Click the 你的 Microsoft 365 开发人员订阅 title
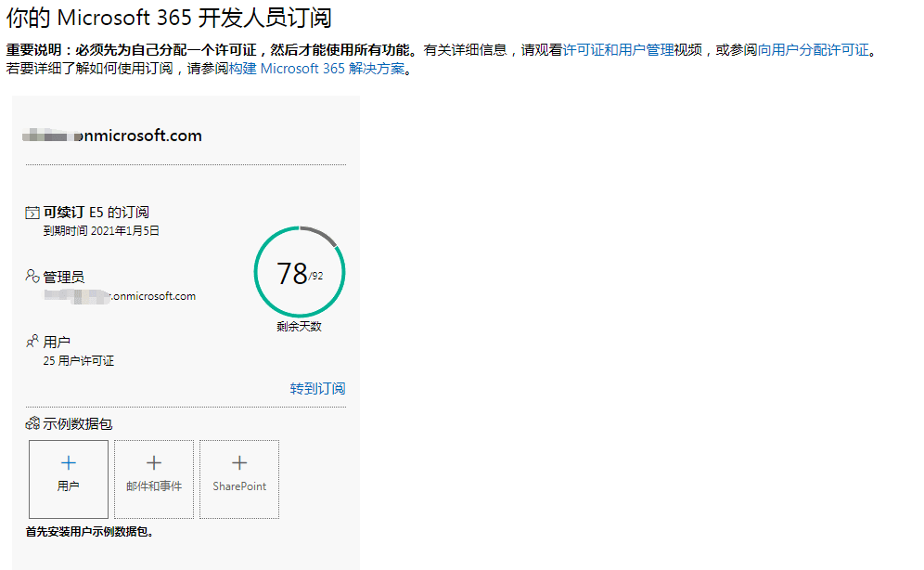924x570 pixels. coord(169,18)
